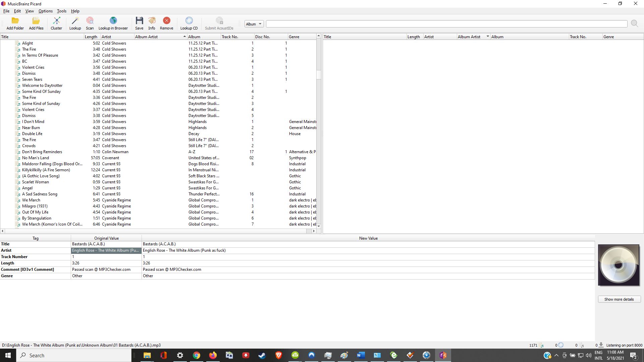The image size is (644, 362).
Task: Open the notification center icon
Action: (x=634, y=355)
